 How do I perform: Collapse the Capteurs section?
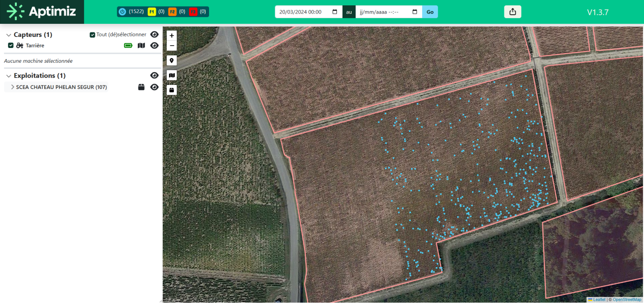pos(9,35)
